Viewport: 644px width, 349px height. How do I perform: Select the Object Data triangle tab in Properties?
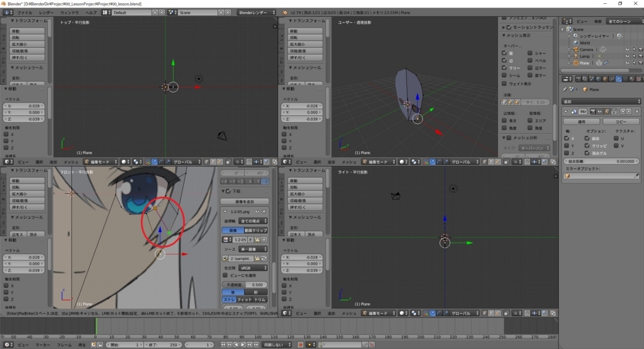[x=625, y=79]
